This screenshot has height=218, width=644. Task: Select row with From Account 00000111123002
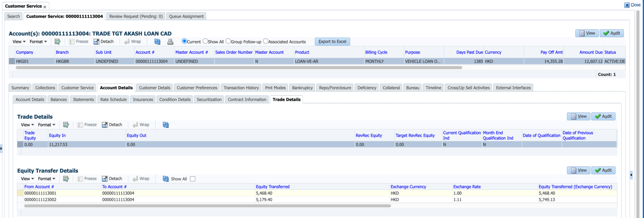(317, 199)
